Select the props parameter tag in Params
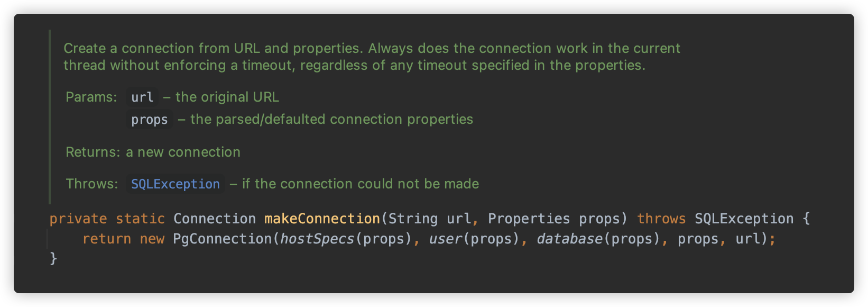 (150, 120)
